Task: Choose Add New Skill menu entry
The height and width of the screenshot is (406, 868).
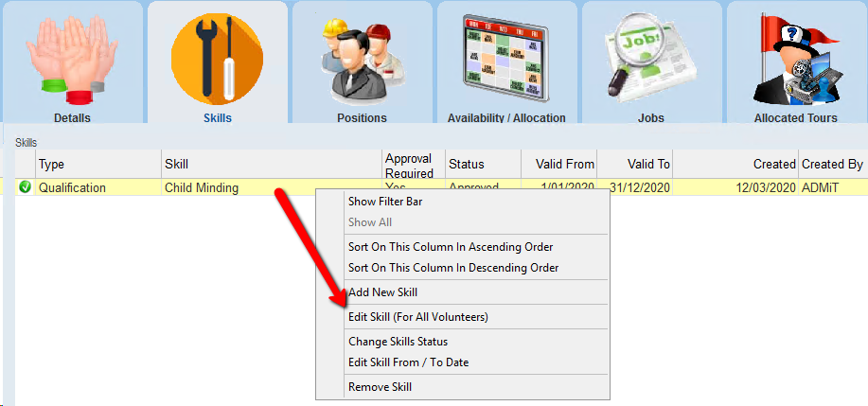Action: click(382, 292)
